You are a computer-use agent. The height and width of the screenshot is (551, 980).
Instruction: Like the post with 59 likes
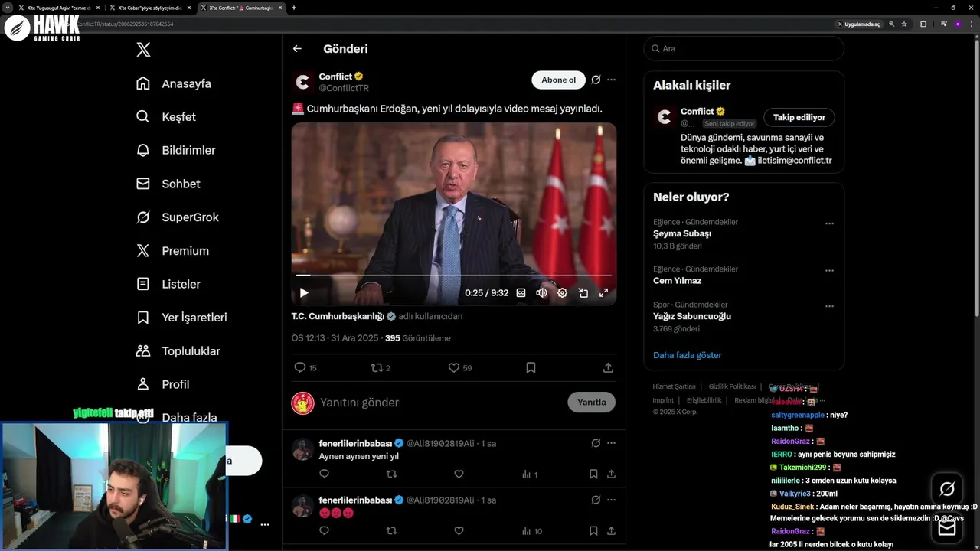pos(460,368)
